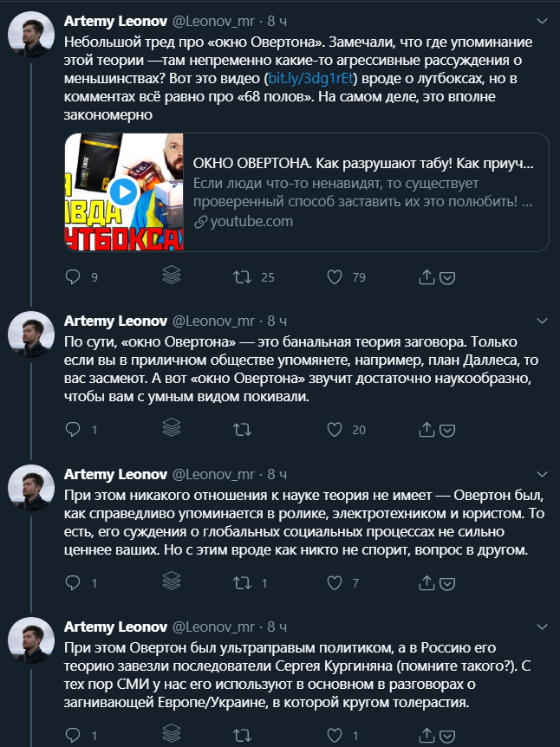The height and width of the screenshot is (747, 560).
Task: Like the second tweet with 20 likes
Action: pos(335,429)
